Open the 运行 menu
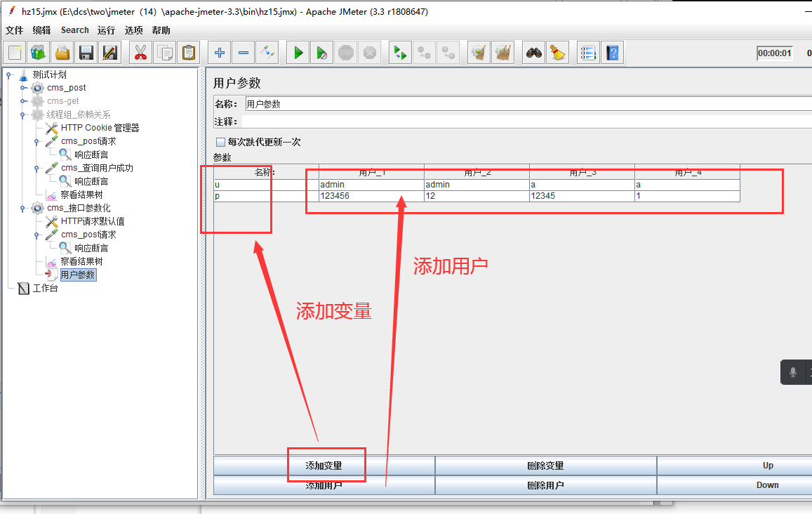 pyautogui.click(x=106, y=30)
